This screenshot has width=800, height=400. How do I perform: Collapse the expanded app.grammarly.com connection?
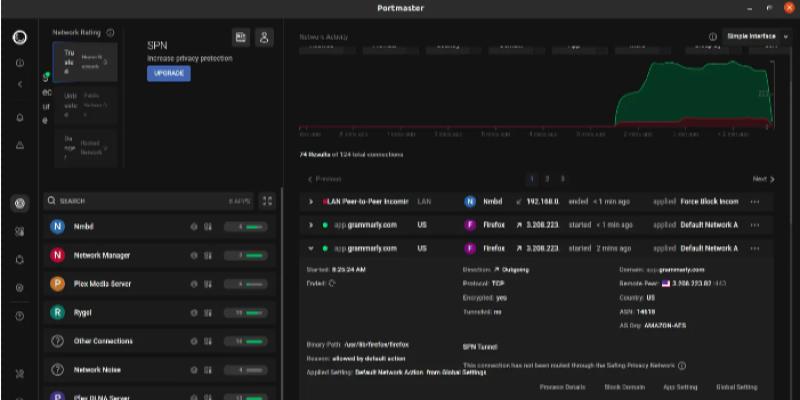coord(311,248)
